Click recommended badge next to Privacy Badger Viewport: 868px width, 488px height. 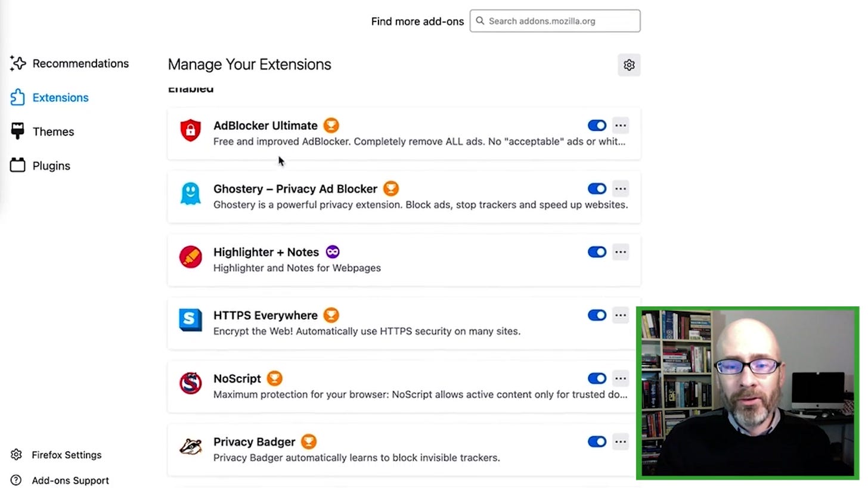308,442
